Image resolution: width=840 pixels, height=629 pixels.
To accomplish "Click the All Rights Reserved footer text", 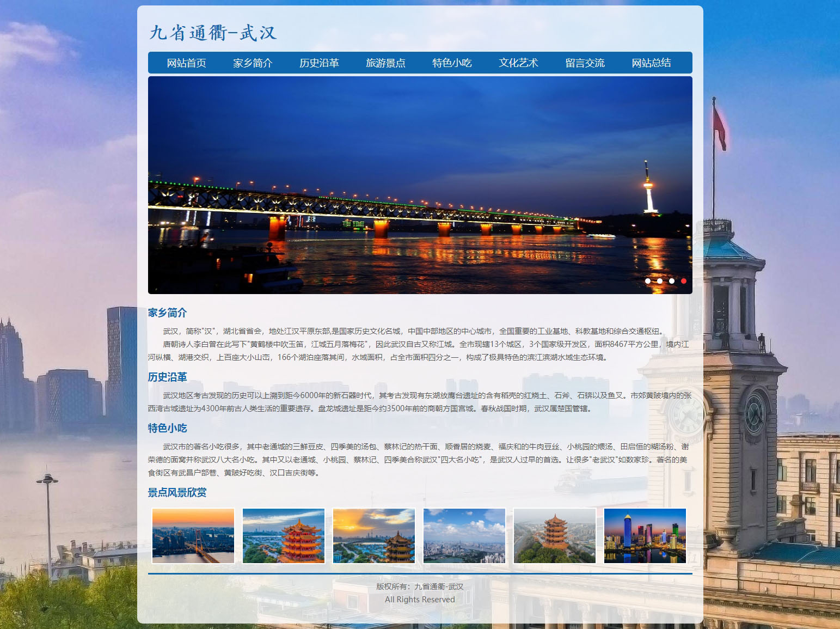I will 420,600.
